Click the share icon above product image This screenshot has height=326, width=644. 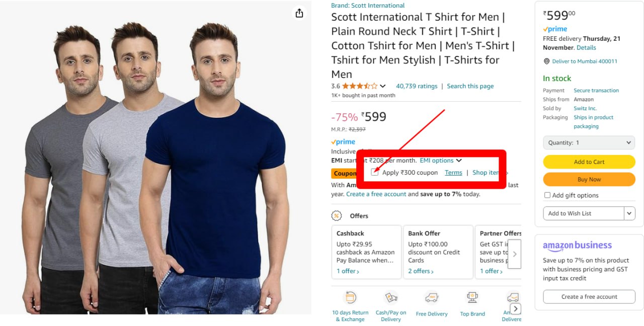[299, 13]
